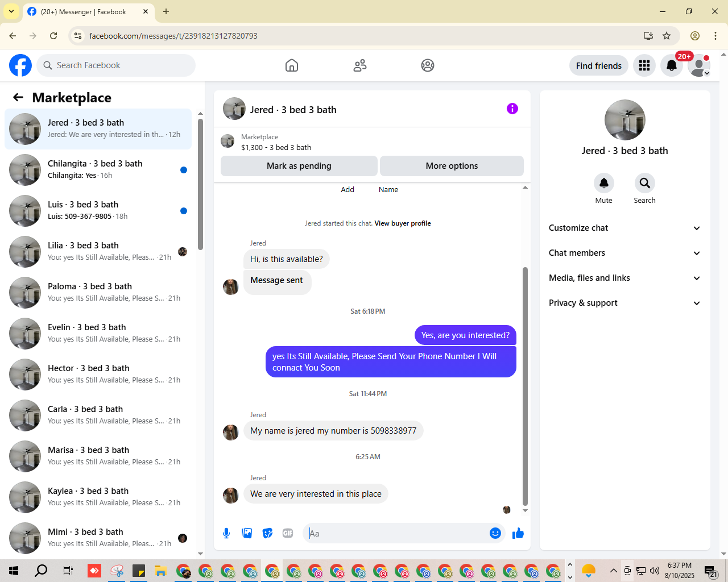Open conversation information purple icon
The image size is (728, 582).
pyautogui.click(x=512, y=109)
